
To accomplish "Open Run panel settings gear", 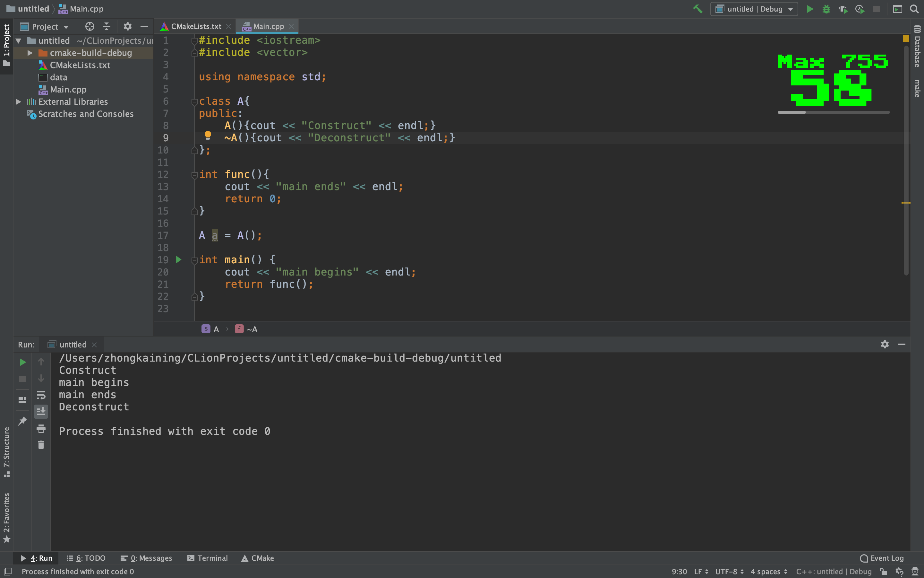I will coord(885,344).
